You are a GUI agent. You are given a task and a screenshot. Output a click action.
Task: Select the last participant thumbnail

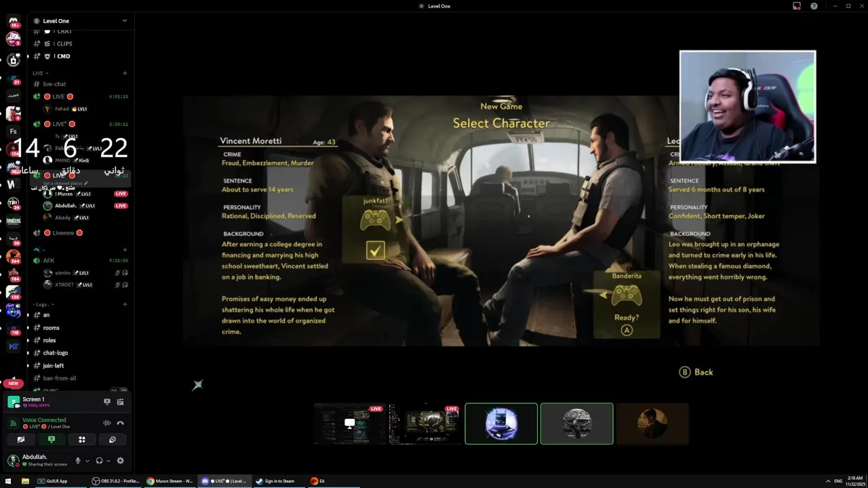coord(652,424)
